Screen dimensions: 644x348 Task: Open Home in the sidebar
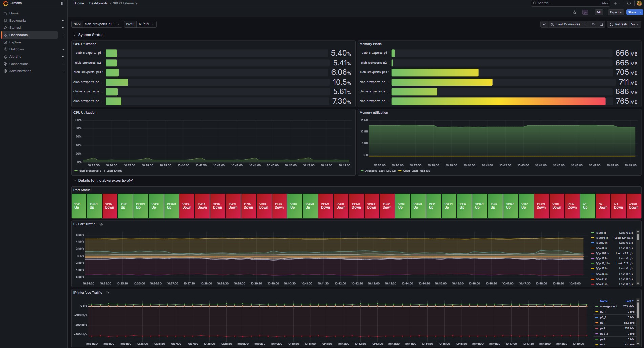pos(14,13)
